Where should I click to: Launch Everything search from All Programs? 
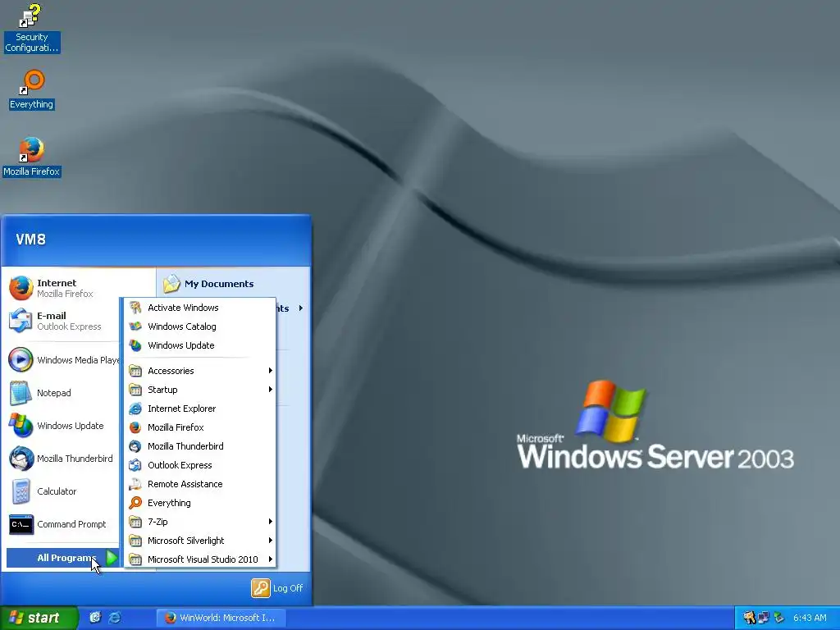200,503
